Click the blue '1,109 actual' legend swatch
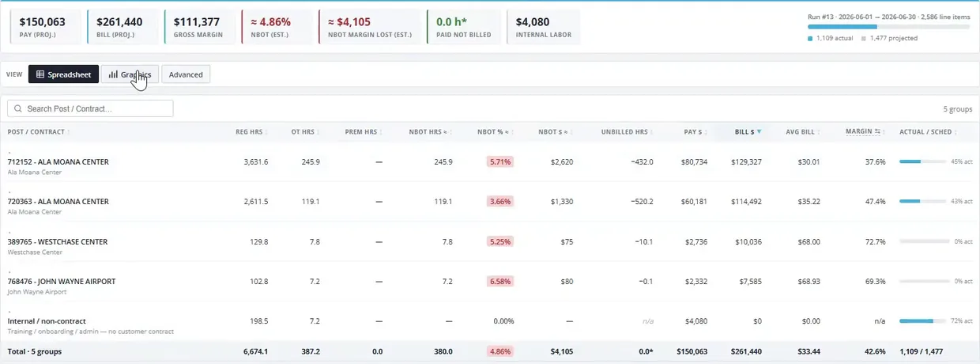This screenshot has height=364, width=980. tap(810, 38)
